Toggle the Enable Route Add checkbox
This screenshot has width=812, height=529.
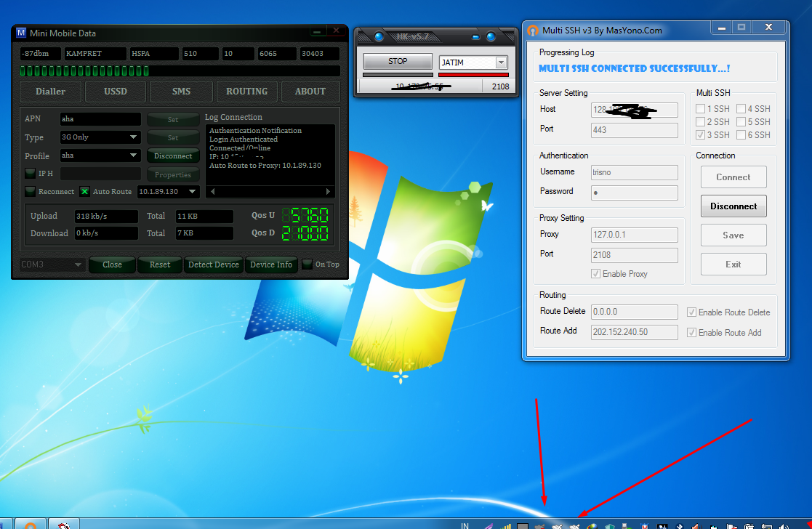pyautogui.click(x=691, y=332)
